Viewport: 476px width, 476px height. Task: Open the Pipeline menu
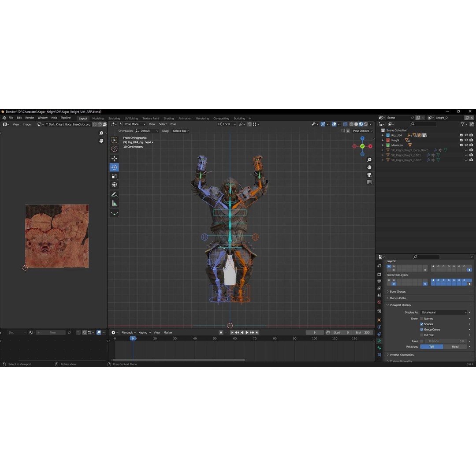66,118
